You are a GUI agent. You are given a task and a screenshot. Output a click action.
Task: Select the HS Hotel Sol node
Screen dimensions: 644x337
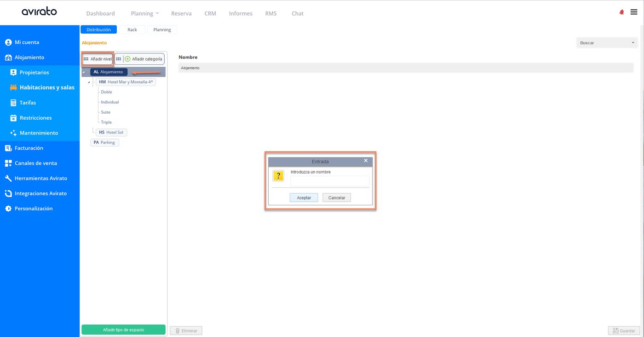111,132
